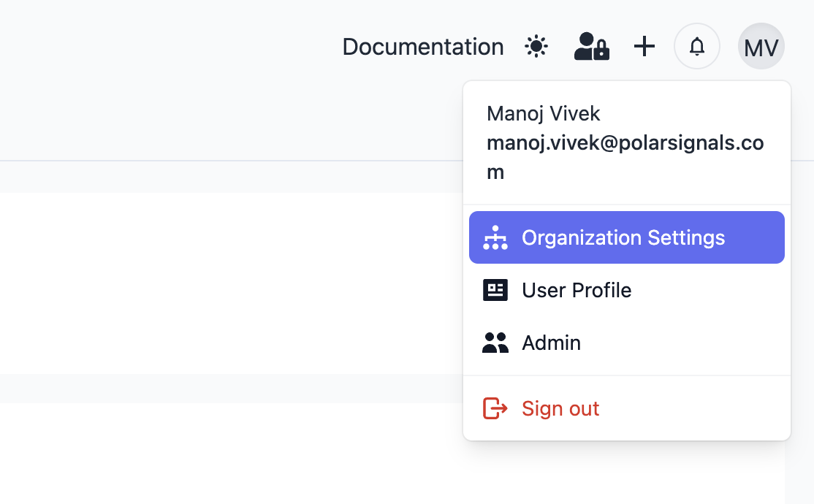Toggle dark mode with the theme switch
This screenshot has width=814, height=504.
point(536,46)
